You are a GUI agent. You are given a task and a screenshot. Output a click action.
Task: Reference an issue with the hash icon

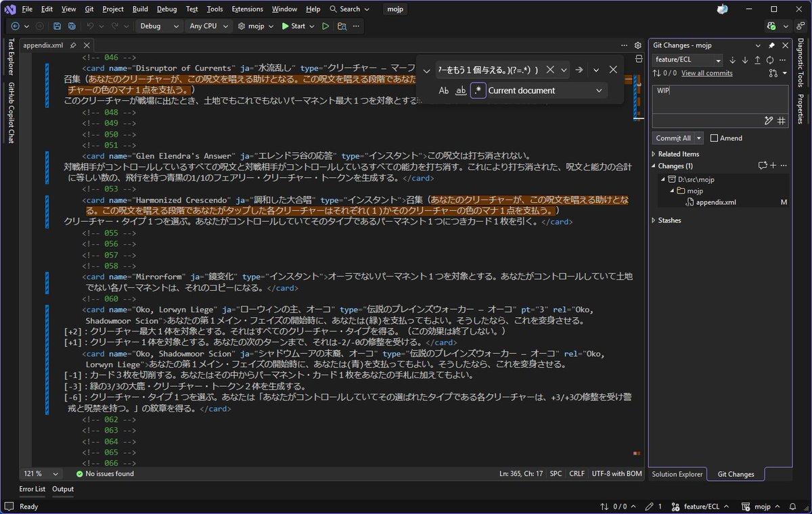[x=781, y=121]
